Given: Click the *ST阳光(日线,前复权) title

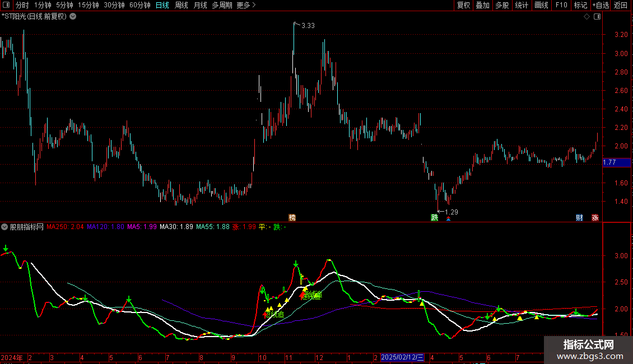Looking at the screenshot, I should point(34,17).
